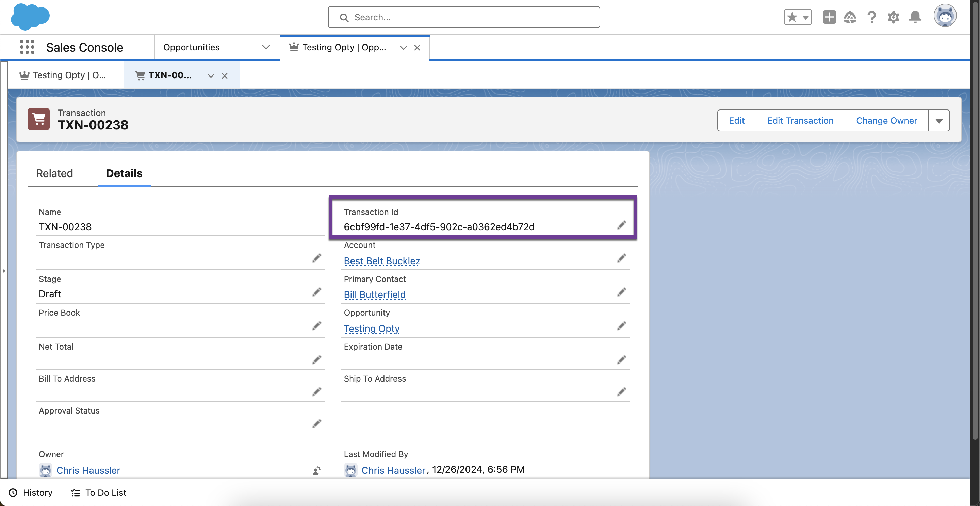Click the Salesforce cloud logo
The height and width of the screenshot is (506, 980).
tap(30, 17)
